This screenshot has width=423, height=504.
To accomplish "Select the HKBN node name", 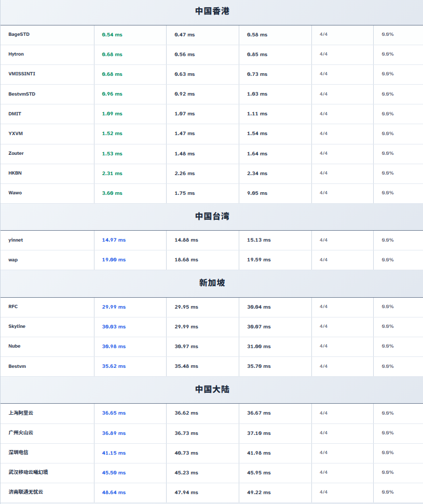I will pyautogui.click(x=15, y=173).
